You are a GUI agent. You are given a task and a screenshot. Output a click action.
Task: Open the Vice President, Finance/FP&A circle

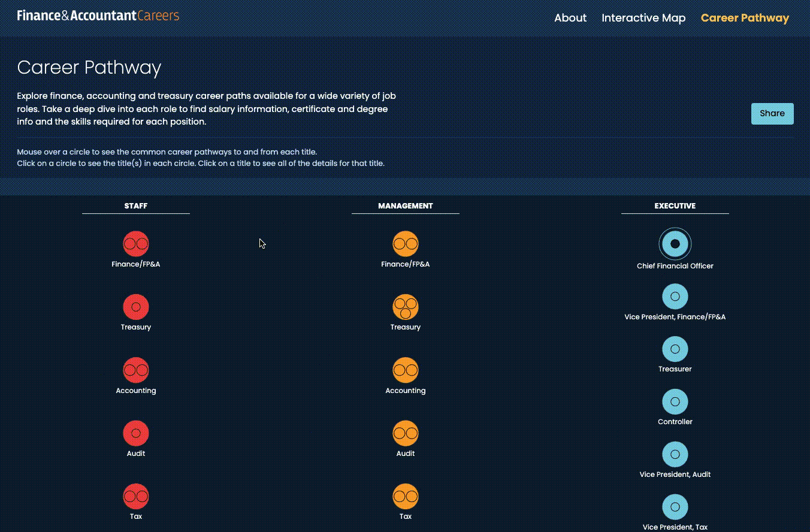675,297
